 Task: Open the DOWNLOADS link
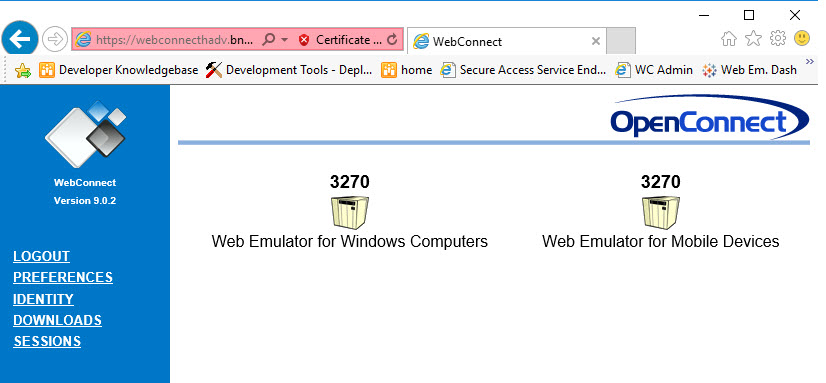pyautogui.click(x=57, y=320)
